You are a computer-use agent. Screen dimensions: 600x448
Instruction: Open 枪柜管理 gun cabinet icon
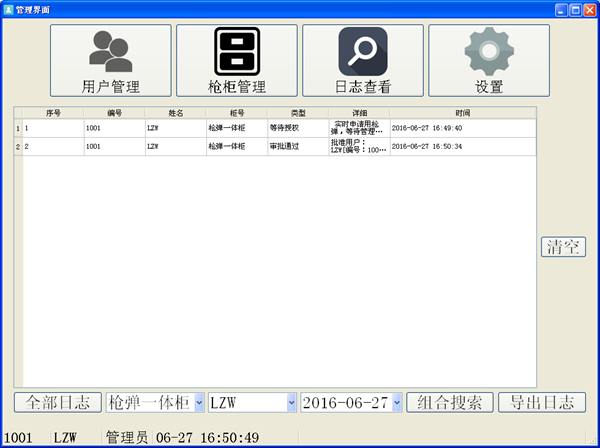[x=236, y=60]
